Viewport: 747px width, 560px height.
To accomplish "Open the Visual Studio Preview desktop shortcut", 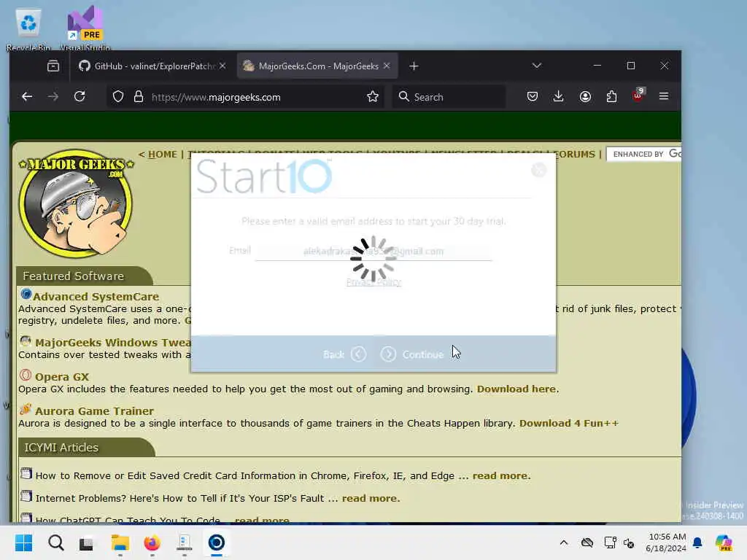I will pyautogui.click(x=85, y=28).
